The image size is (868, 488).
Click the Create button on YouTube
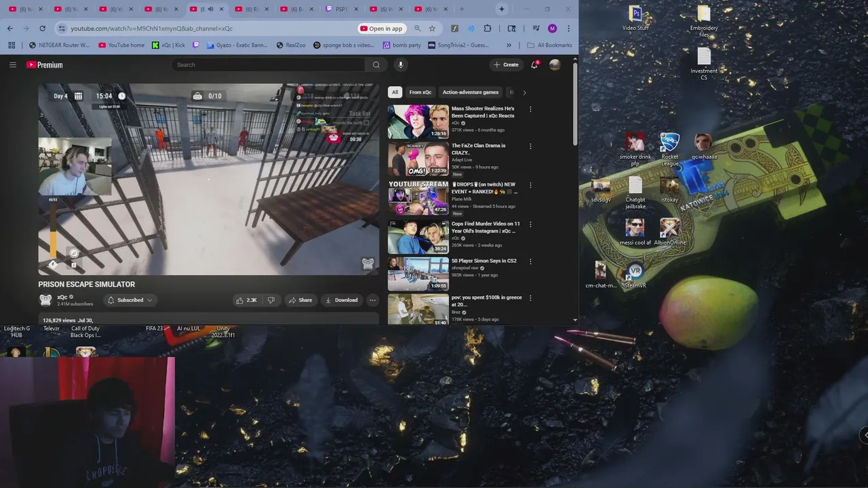coord(506,64)
